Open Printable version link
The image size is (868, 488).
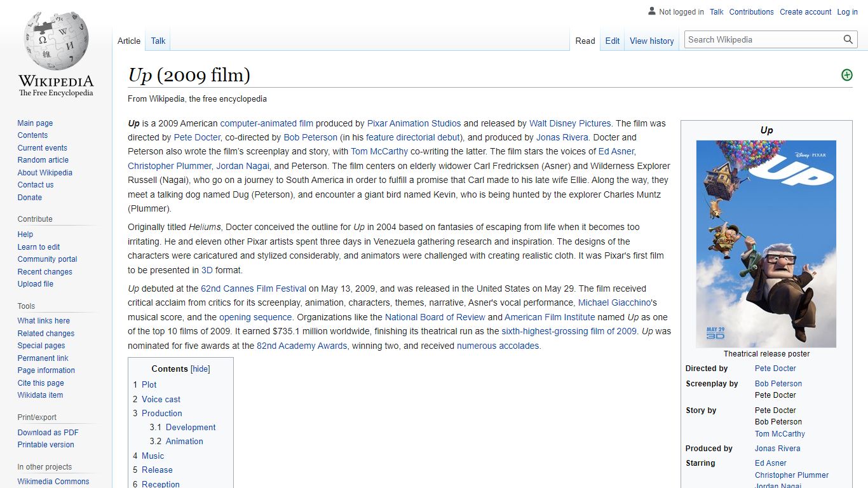pyautogui.click(x=46, y=445)
